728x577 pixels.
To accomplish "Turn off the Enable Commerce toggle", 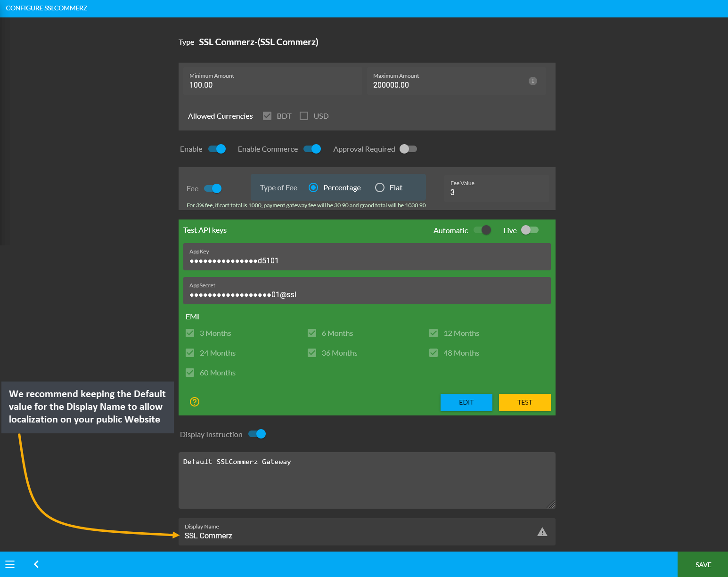I will (312, 149).
